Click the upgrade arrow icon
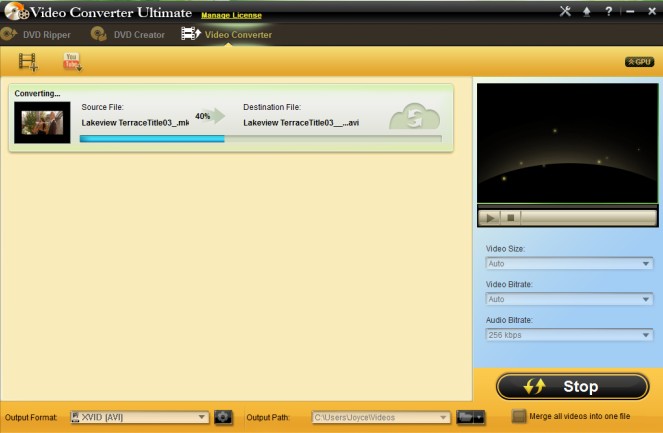 pos(586,12)
